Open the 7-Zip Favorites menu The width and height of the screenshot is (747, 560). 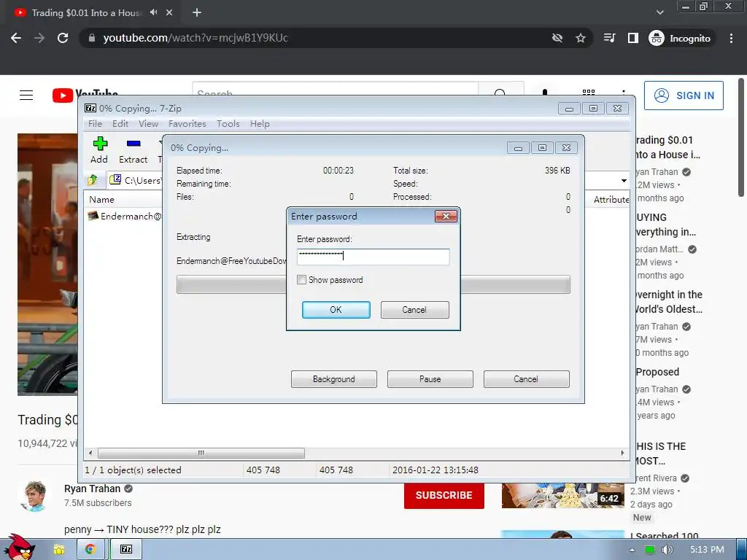click(187, 124)
